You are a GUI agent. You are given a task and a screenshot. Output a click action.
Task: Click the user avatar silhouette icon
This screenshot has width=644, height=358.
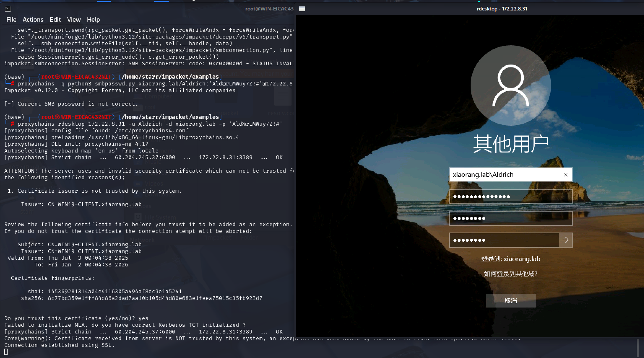coord(510,85)
